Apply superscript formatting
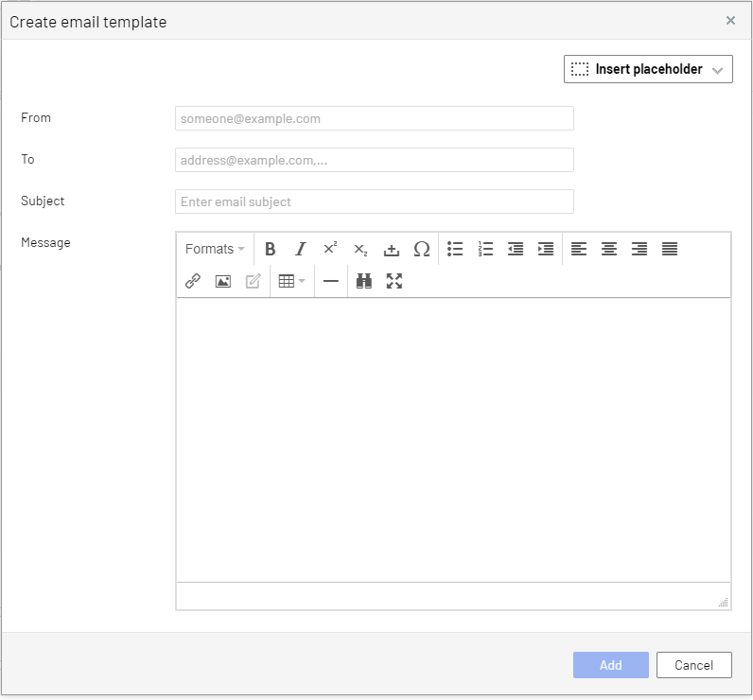Image resolution: width=753 pixels, height=700 pixels. 330,249
